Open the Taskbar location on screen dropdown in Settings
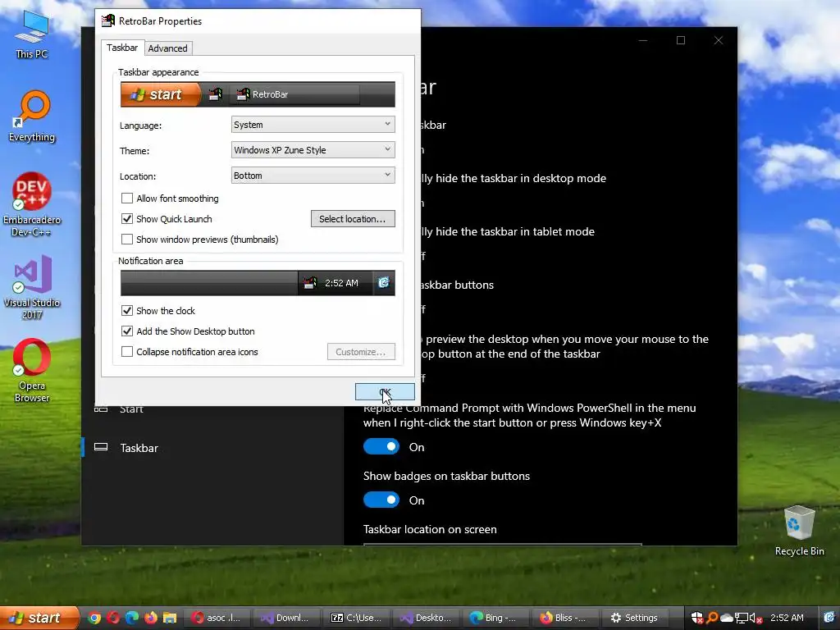Viewport: 840px width, 630px height. (503, 545)
